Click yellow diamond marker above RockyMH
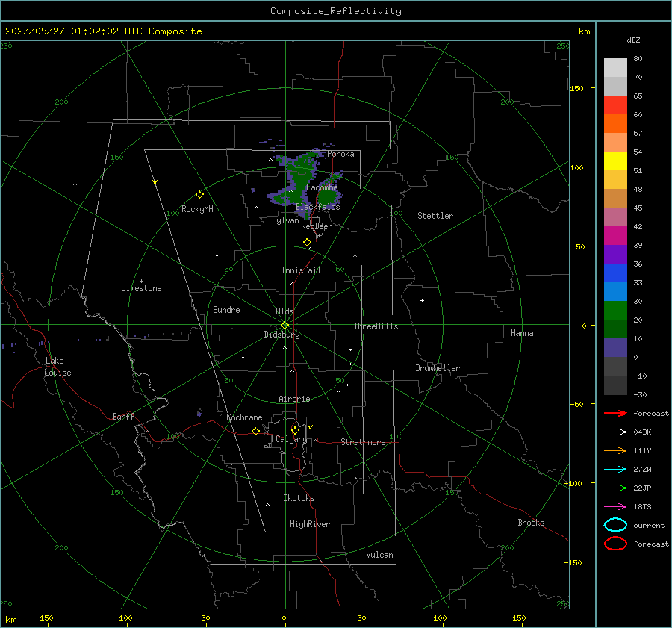 (199, 195)
